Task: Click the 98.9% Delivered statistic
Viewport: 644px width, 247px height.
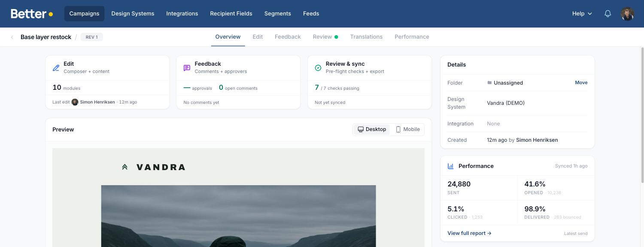Action: [553, 212]
